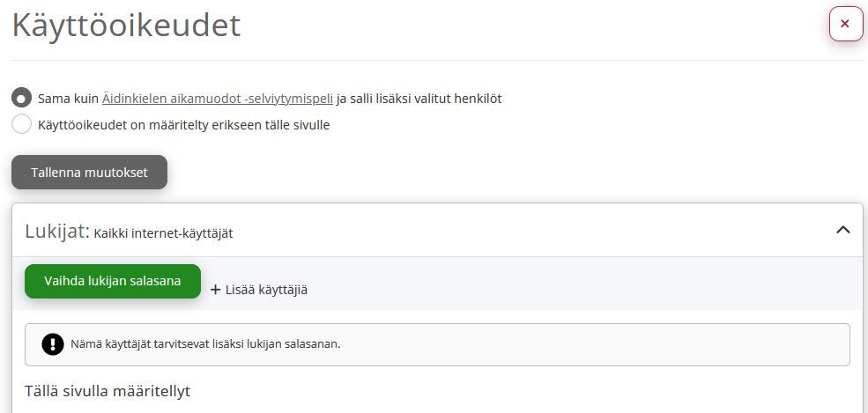This screenshot has height=413, width=868.
Task: Click the "Kaikki internet-käyttäjät" summary text
Action: click(163, 233)
